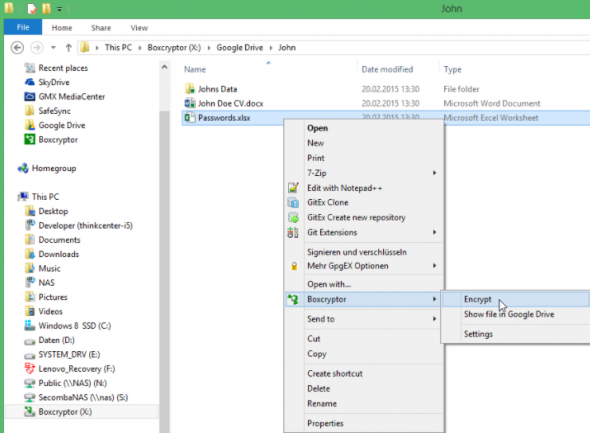Open Boxcryptor Settings from the submenu
This screenshot has width=590, height=433.
click(x=478, y=334)
